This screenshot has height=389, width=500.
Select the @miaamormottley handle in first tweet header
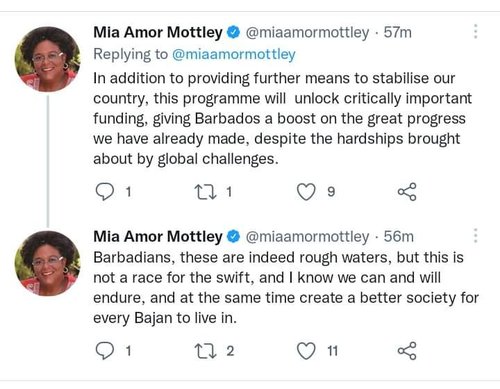pyautogui.click(x=307, y=33)
